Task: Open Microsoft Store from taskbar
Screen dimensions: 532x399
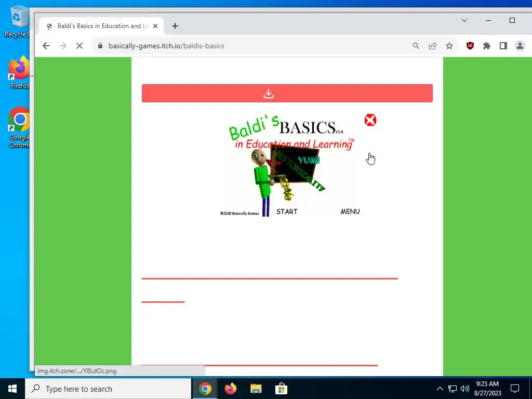Action: coord(281,389)
